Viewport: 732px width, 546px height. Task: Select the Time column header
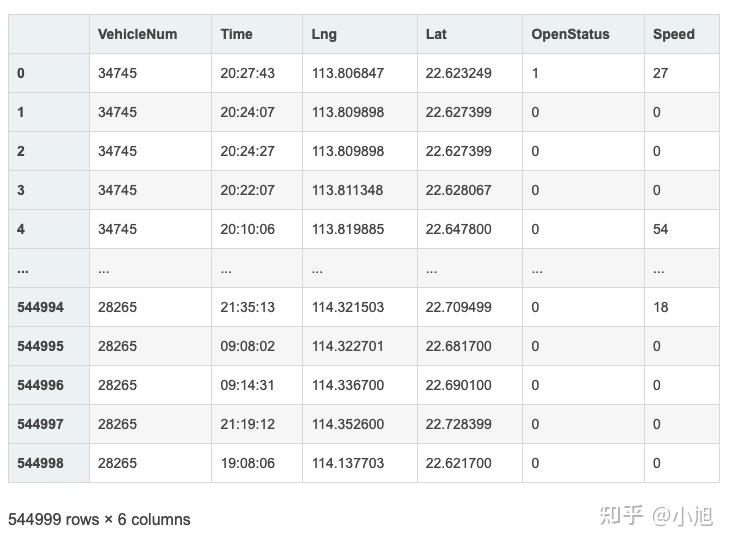tap(236, 34)
